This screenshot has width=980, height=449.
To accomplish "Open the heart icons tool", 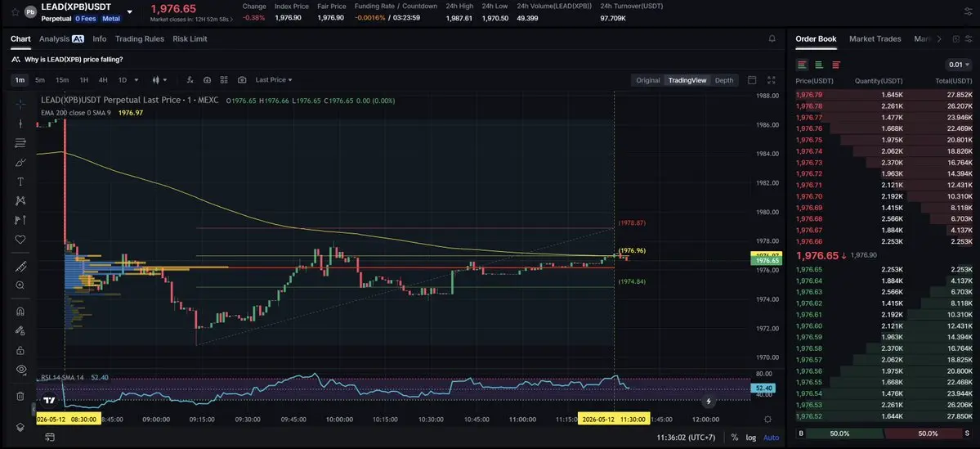I will (20, 240).
